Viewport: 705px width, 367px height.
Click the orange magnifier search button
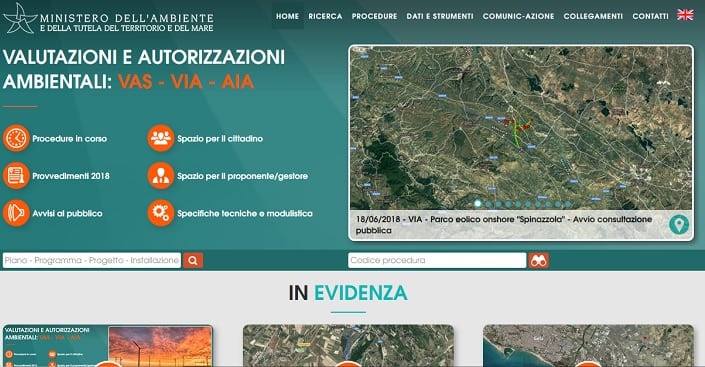point(193,260)
